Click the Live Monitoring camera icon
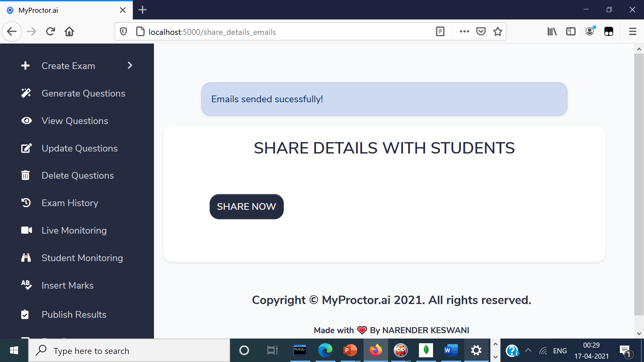 click(x=26, y=230)
